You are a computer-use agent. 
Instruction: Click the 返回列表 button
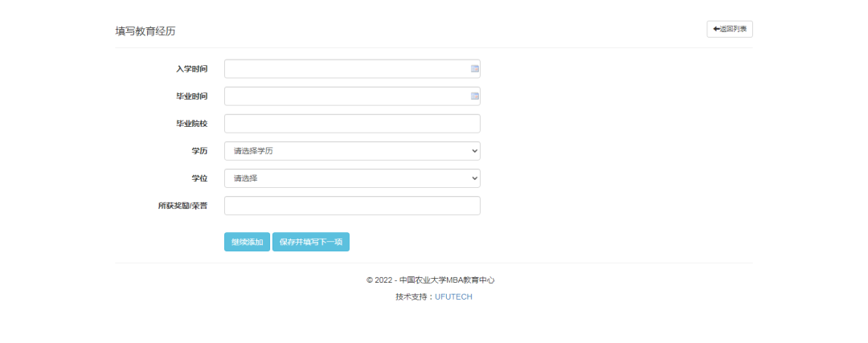(730, 29)
